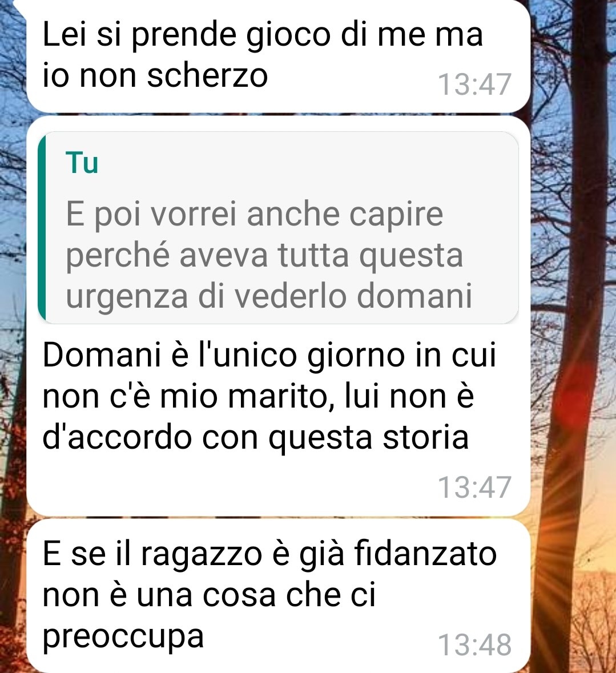
Task: Click the word "preoccupa"
Action: tap(123, 637)
